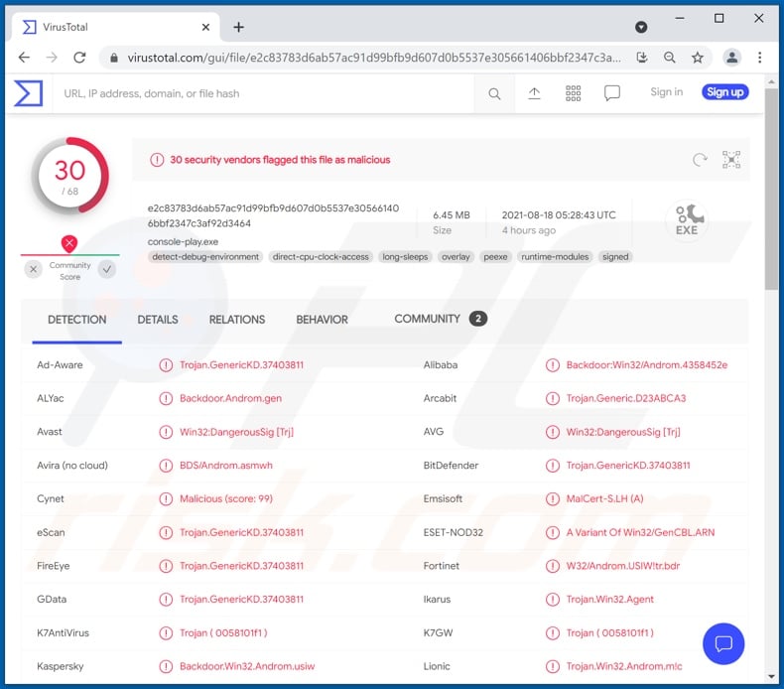The width and height of the screenshot is (784, 689).
Task: Click the page vertical scrollbar thumb
Action: tap(771, 189)
